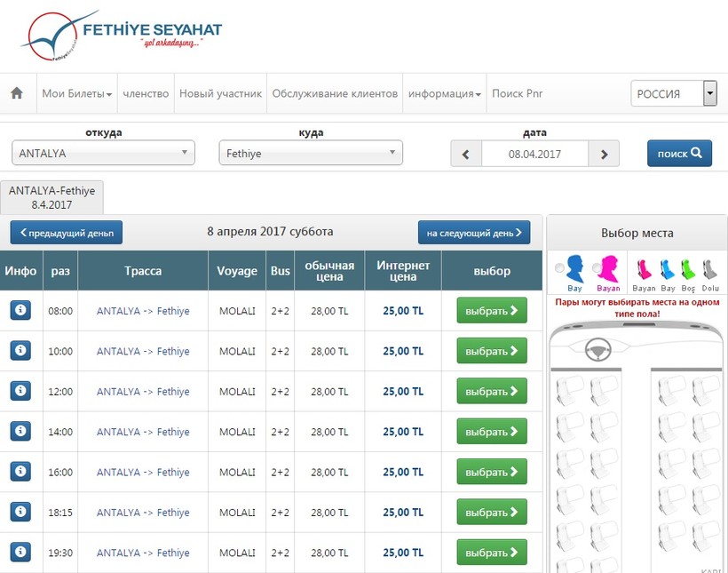This screenshot has width=728, height=573.
Task: Open the 'откуда' ANTALYA dropdown
Action: [x=103, y=153]
